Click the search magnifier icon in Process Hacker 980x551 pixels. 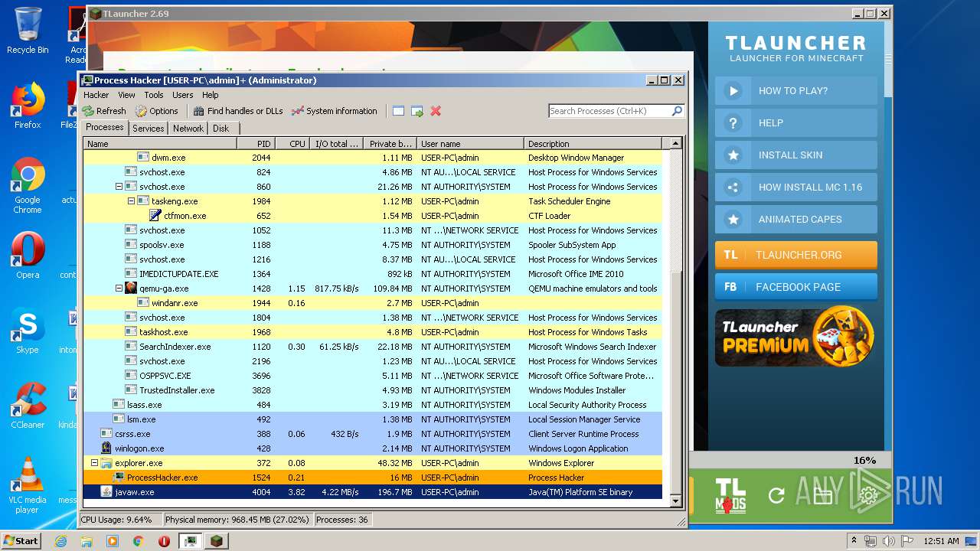[677, 111]
